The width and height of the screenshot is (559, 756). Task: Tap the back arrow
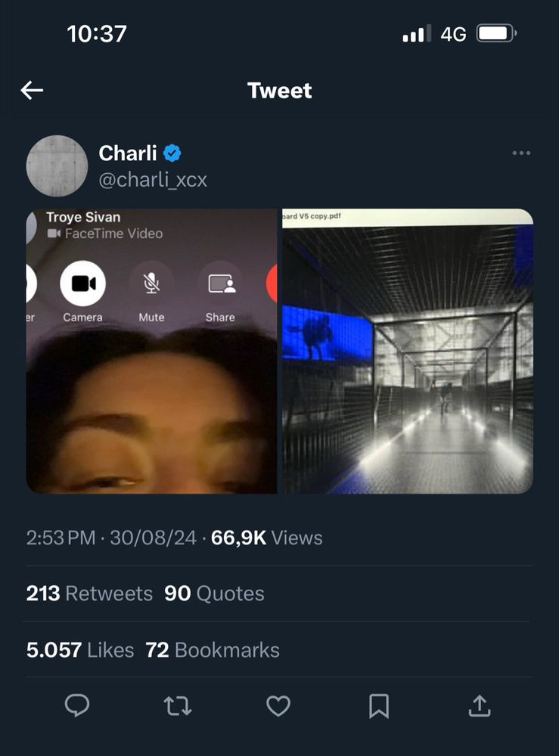click(x=32, y=91)
